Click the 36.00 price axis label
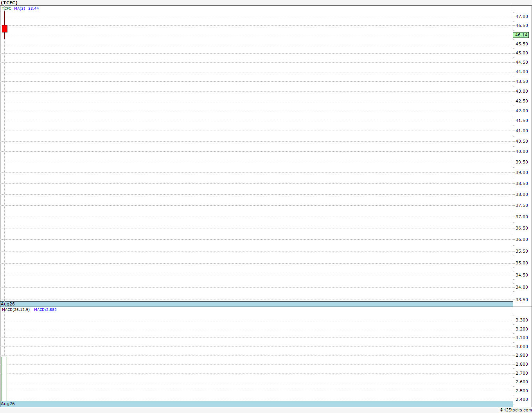The height and width of the screenshot is (413, 532). [521, 239]
